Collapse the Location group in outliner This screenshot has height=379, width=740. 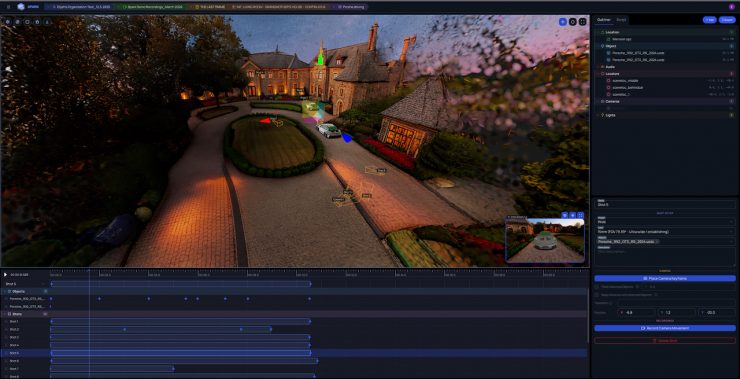tap(597, 32)
